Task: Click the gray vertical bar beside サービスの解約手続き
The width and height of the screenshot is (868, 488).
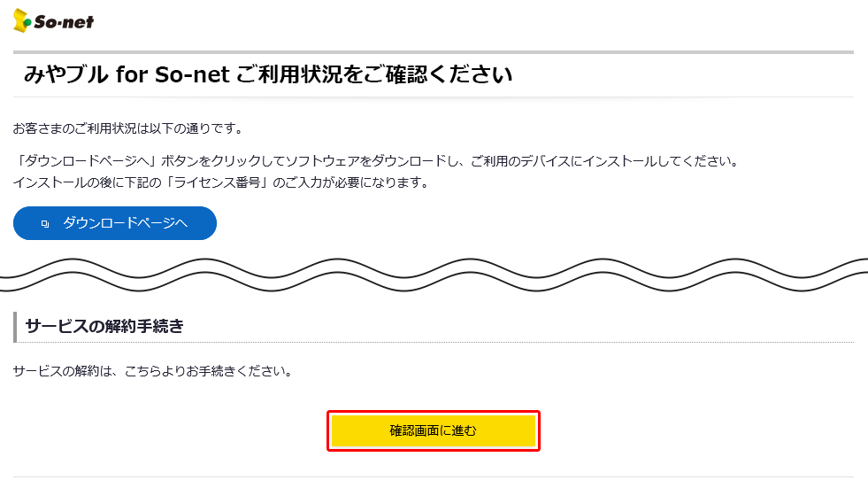Action: pyautogui.click(x=15, y=326)
